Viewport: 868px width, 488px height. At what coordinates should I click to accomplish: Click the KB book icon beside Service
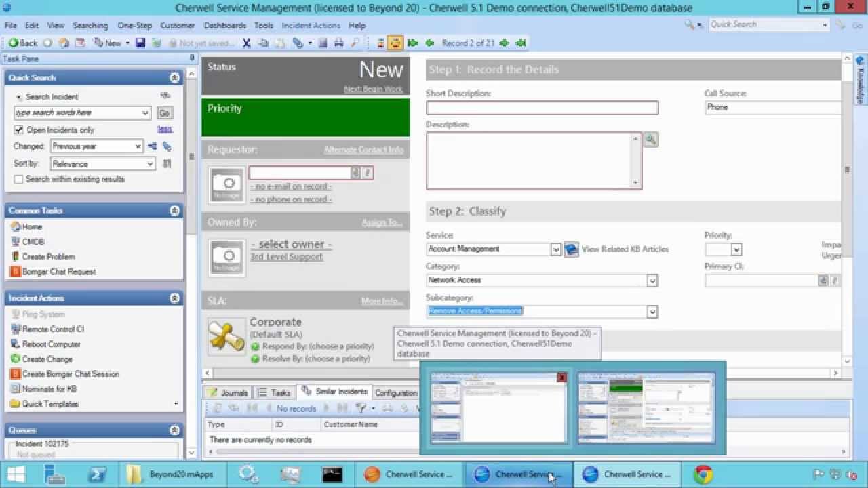[571, 249]
